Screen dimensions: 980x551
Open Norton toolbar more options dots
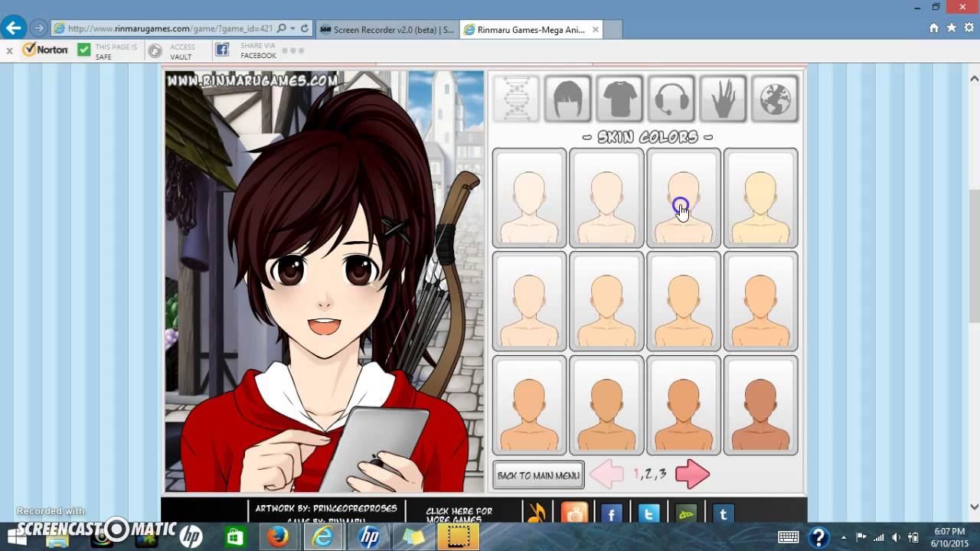click(293, 51)
